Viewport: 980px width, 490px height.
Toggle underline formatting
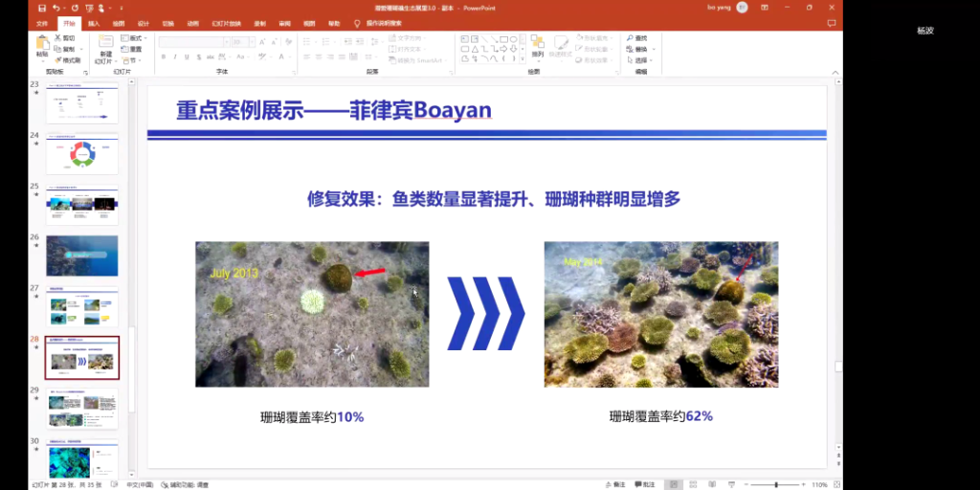[187, 56]
